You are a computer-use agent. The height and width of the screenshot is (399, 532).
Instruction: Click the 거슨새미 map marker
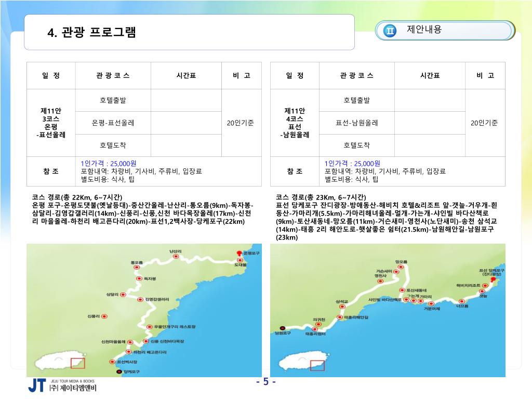[x=396, y=272]
